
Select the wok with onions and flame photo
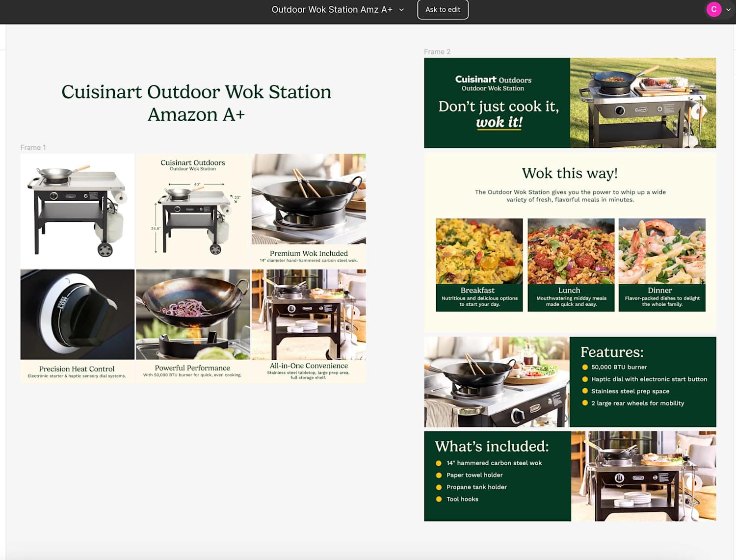(193, 314)
